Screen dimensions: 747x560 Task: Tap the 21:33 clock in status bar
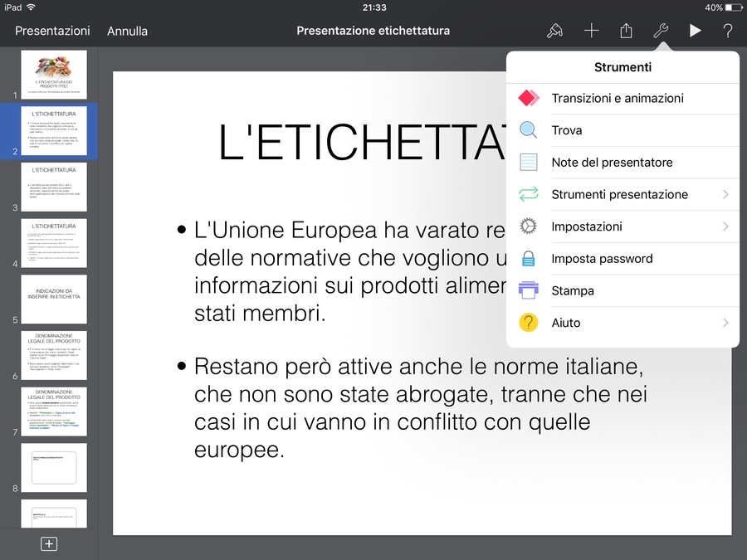point(374,7)
